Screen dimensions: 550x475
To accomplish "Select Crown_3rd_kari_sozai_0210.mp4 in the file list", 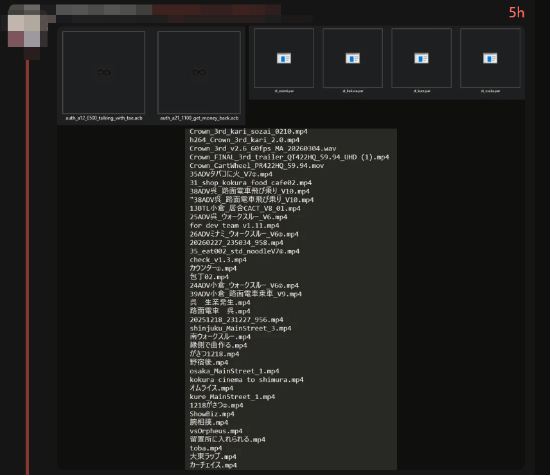I will click(x=248, y=132).
